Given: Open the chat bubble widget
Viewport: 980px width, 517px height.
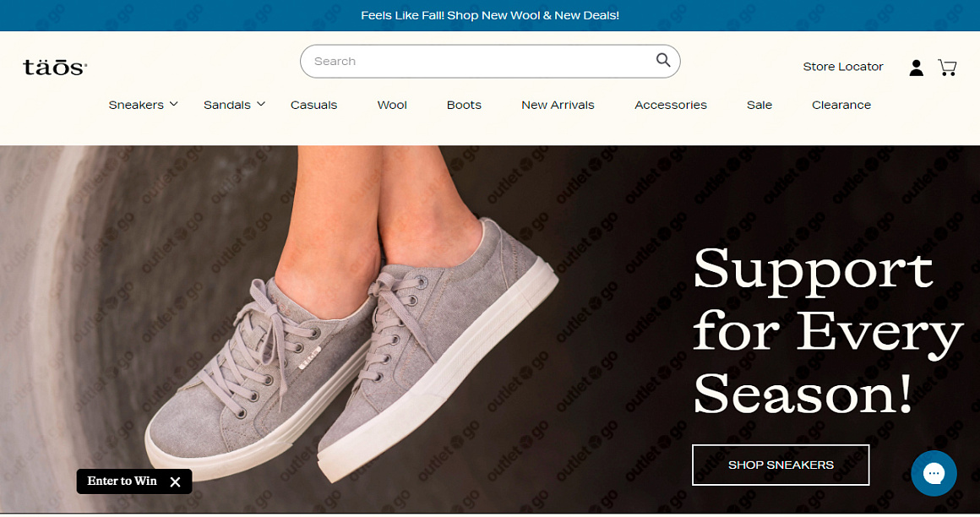Looking at the screenshot, I should 934,473.
